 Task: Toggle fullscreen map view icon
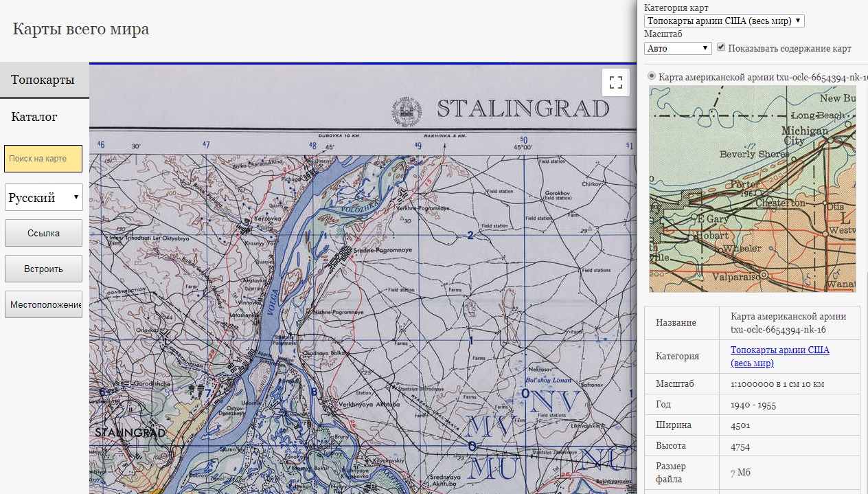coord(616,82)
